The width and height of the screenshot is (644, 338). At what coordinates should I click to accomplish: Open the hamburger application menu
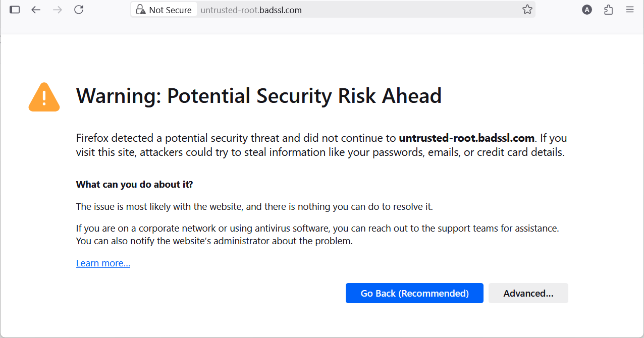pos(630,10)
